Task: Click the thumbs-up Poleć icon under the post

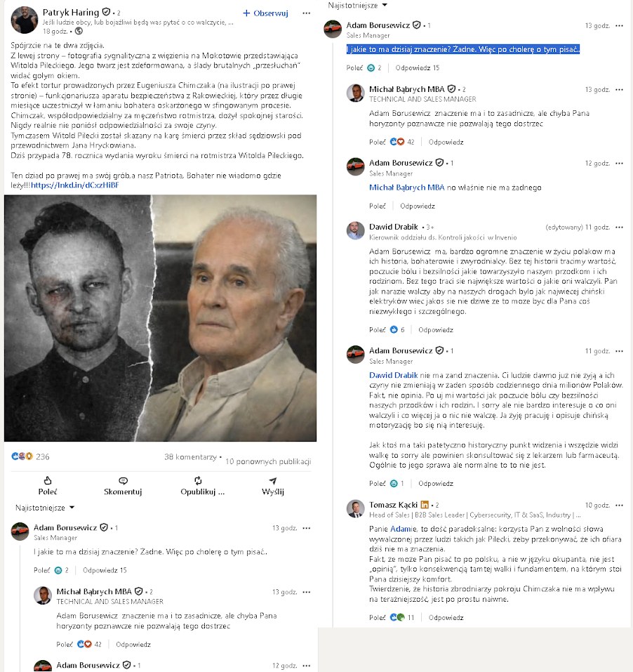Action: [48, 480]
